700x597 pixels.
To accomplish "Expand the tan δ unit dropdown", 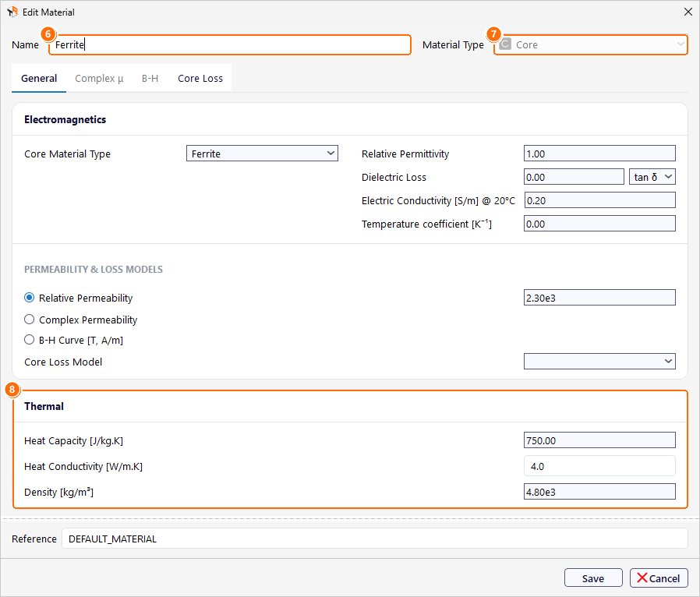I will tap(652, 177).
